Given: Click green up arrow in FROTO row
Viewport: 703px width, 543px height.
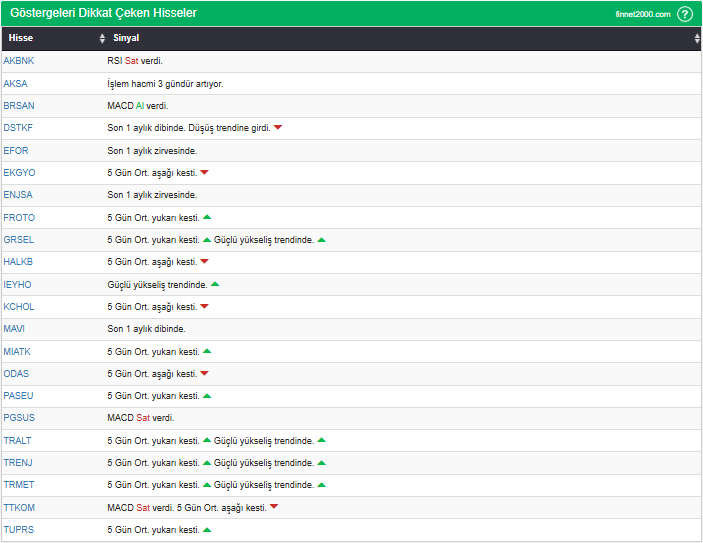Looking at the screenshot, I should point(207,217).
